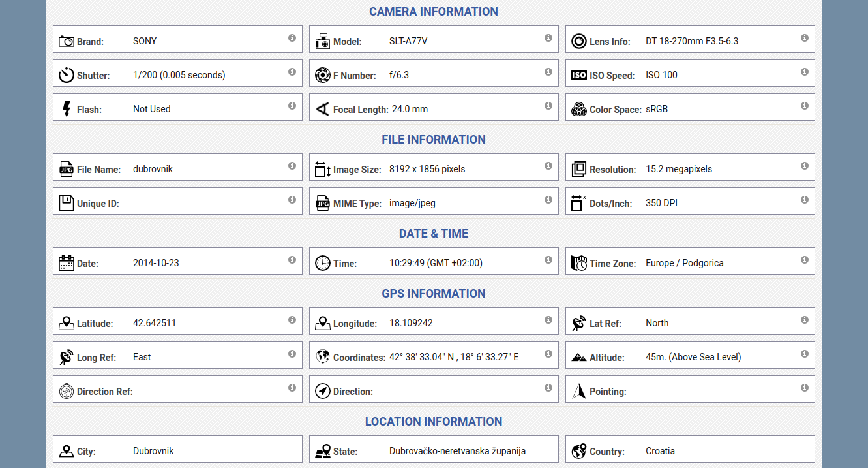Screen dimensions: 868x468
Task: Click the File Name value dubrovnik
Action: [x=153, y=169]
